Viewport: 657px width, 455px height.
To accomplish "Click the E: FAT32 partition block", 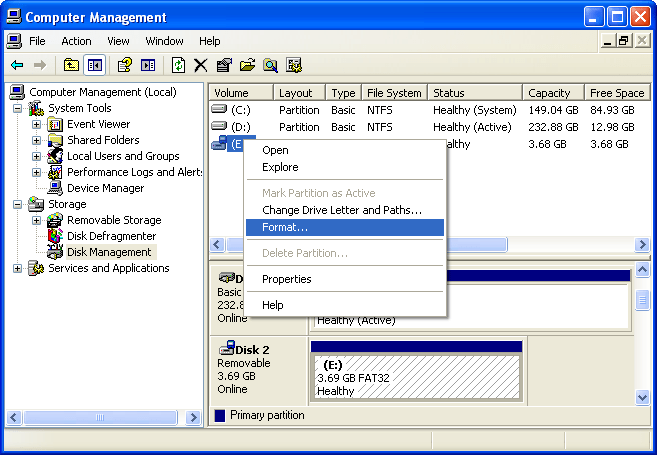I will click(x=417, y=377).
